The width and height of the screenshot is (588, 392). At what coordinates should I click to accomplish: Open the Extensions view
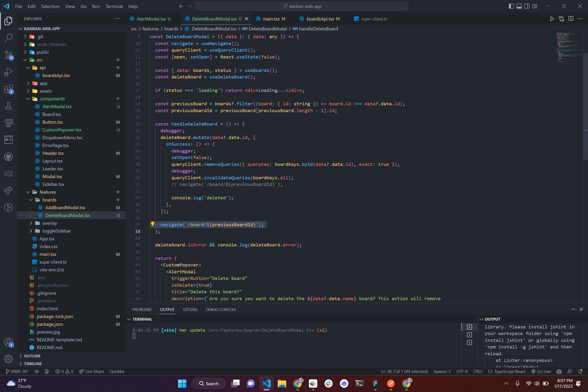pos(8,89)
